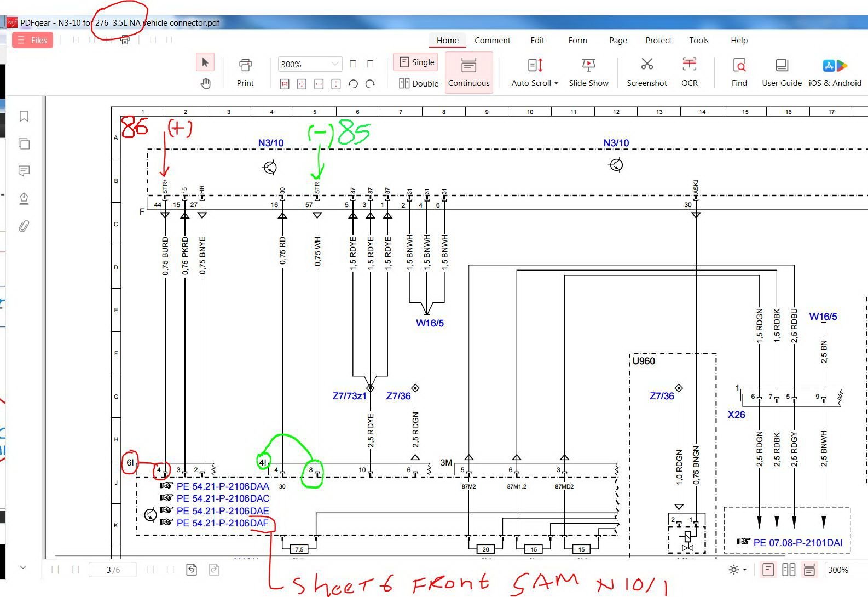Open the Comment ribbon tab
This screenshot has width=868, height=597.
click(x=492, y=41)
